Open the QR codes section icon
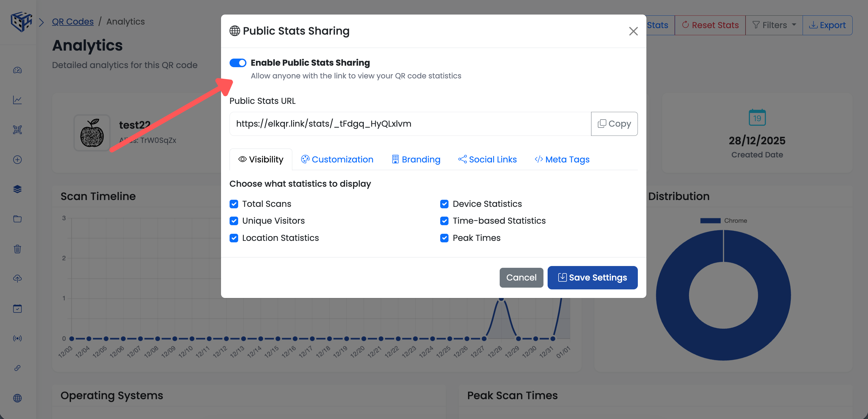 pyautogui.click(x=17, y=130)
